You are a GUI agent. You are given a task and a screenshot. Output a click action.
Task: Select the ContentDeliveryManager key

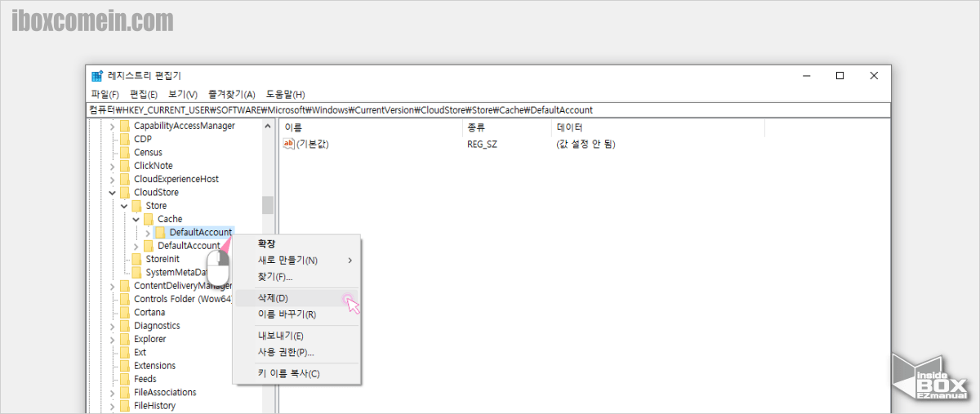pyautogui.click(x=183, y=286)
